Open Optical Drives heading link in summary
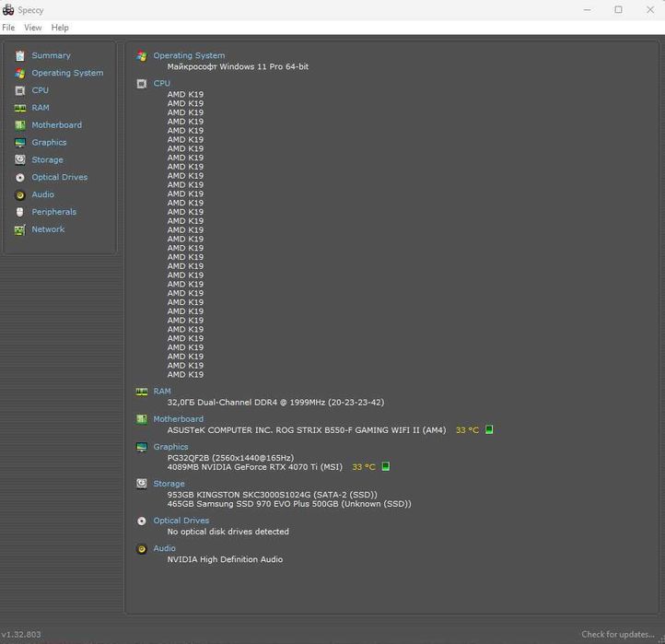 (181, 521)
